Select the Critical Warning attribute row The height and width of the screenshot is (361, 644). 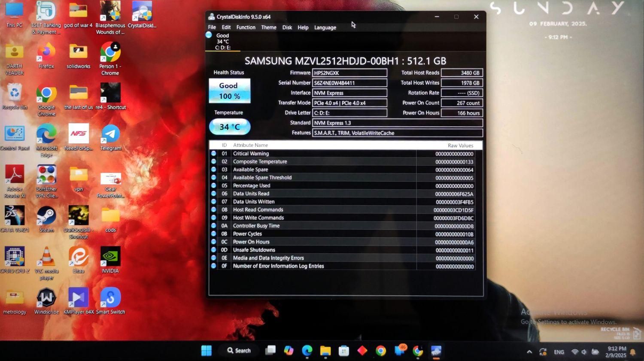point(342,154)
